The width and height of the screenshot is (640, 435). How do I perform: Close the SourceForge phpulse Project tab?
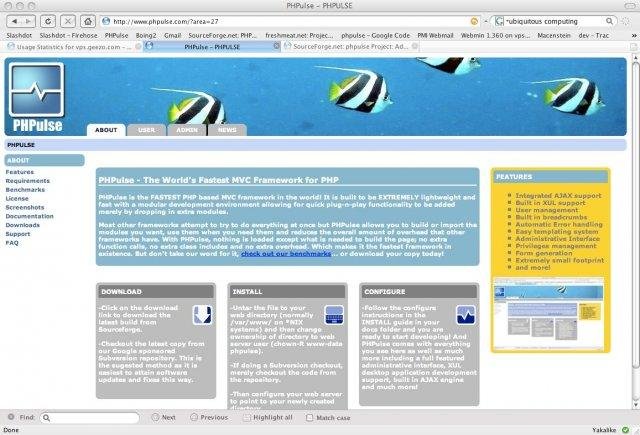[415, 46]
